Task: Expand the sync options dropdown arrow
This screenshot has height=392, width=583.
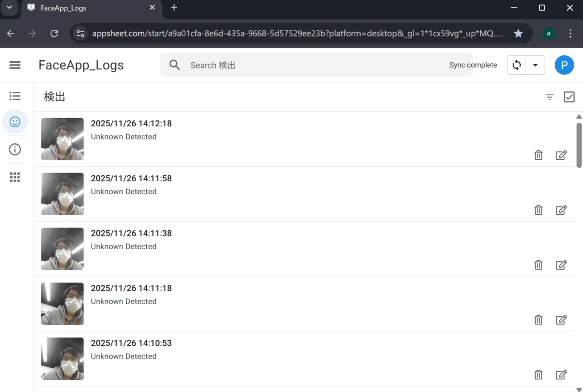Action: click(535, 65)
